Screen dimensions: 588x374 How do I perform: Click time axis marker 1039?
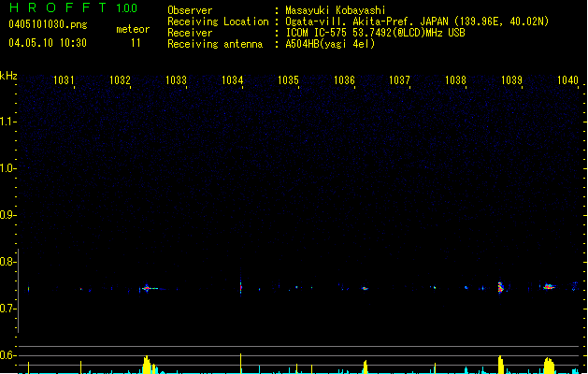click(512, 80)
